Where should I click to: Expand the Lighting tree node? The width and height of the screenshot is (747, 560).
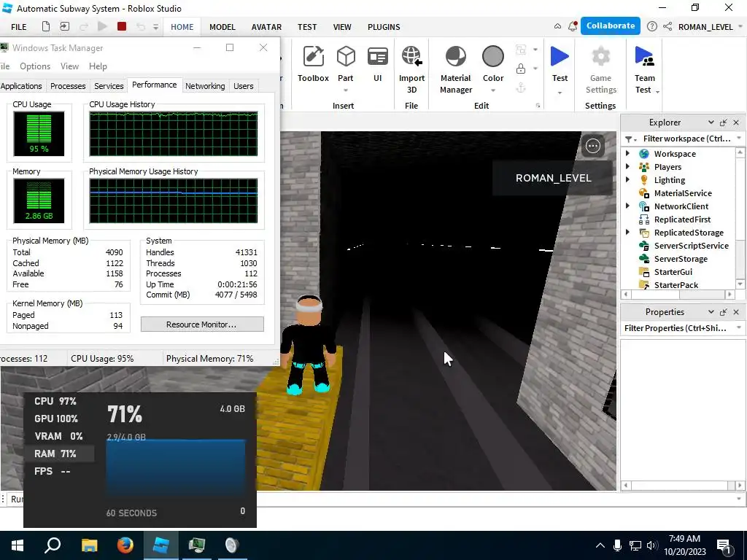tap(628, 179)
